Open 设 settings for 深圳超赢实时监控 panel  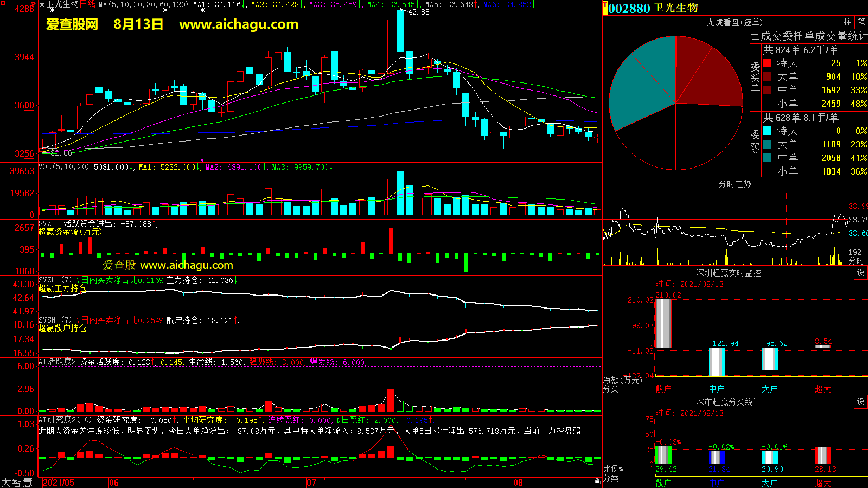860,273
